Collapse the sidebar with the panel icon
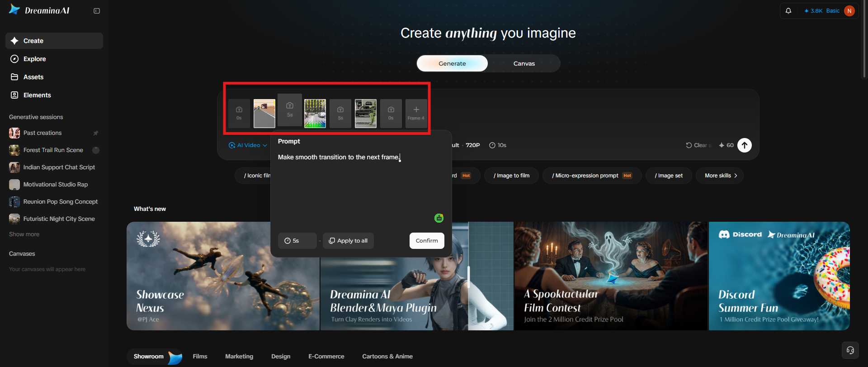This screenshot has height=367, width=868. pos(97,11)
